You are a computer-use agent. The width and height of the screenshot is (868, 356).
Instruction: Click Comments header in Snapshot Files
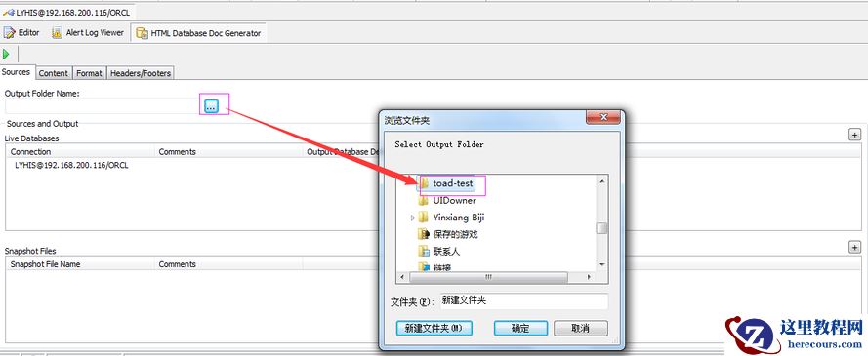[x=228, y=264]
